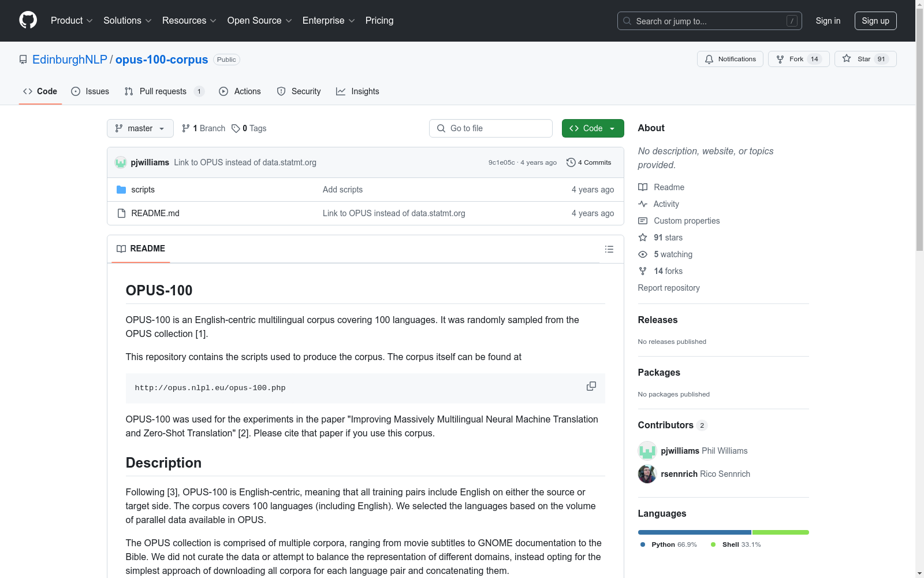Image resolution: width=924 pixels, height=578 pixels.
Task: Click the fork icon next to 14 forks
Action: (643, 271)
